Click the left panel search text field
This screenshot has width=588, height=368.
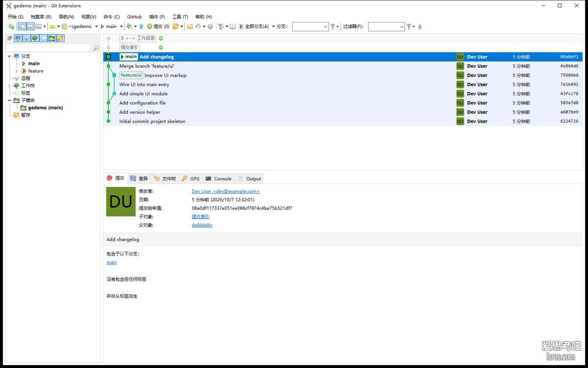coord(48,48)
